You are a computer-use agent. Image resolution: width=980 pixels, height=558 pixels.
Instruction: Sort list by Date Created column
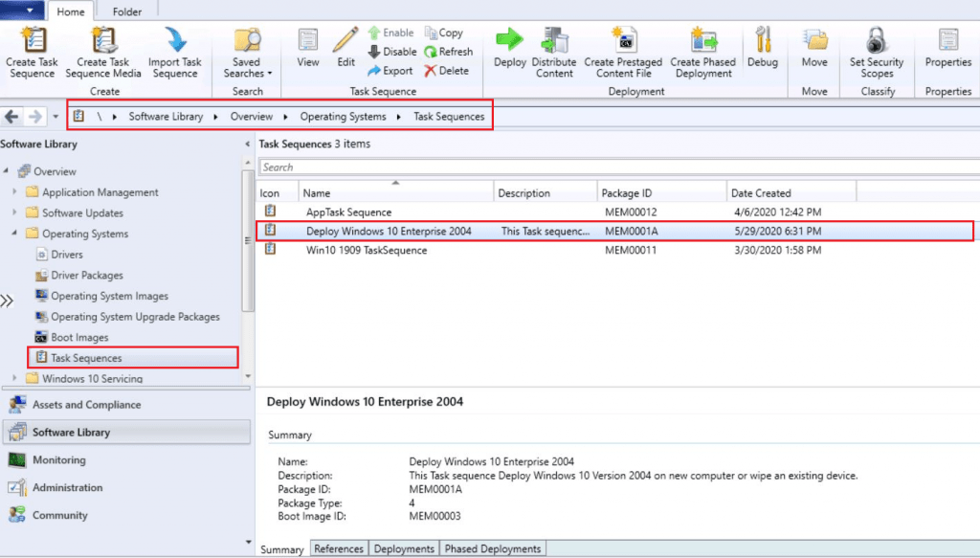coord(791,193)
